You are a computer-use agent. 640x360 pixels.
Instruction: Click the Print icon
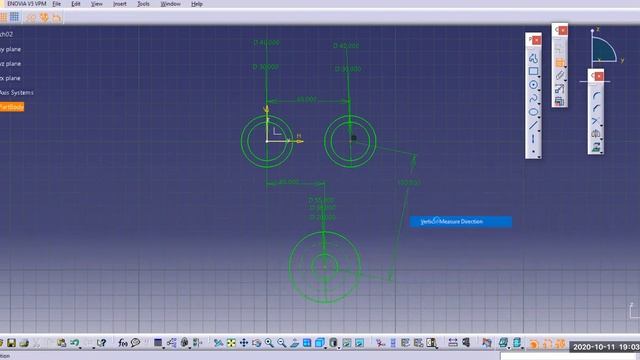click(x=24, y=343)
